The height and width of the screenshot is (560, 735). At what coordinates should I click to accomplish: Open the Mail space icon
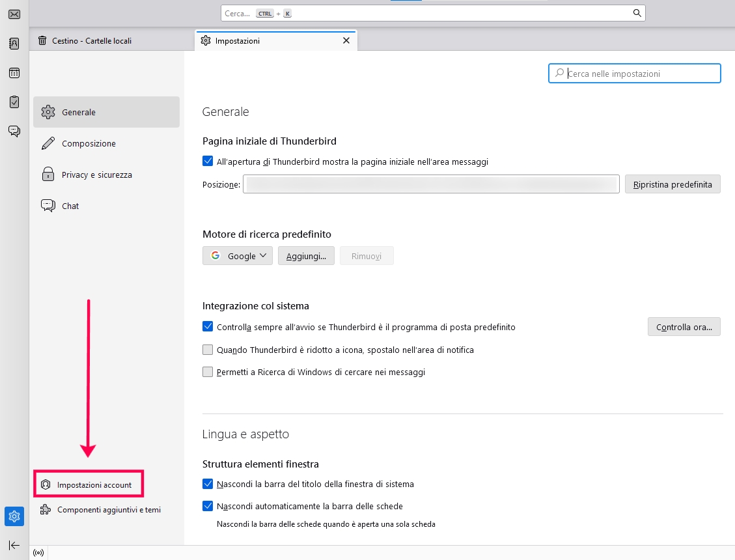[14, 14]
